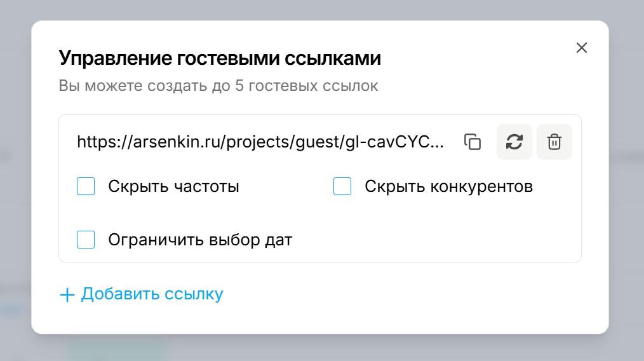This screenshot has width=644, height=361.
Task: Click the Скрыть конкурентов label text
Action: pos(448,187)
